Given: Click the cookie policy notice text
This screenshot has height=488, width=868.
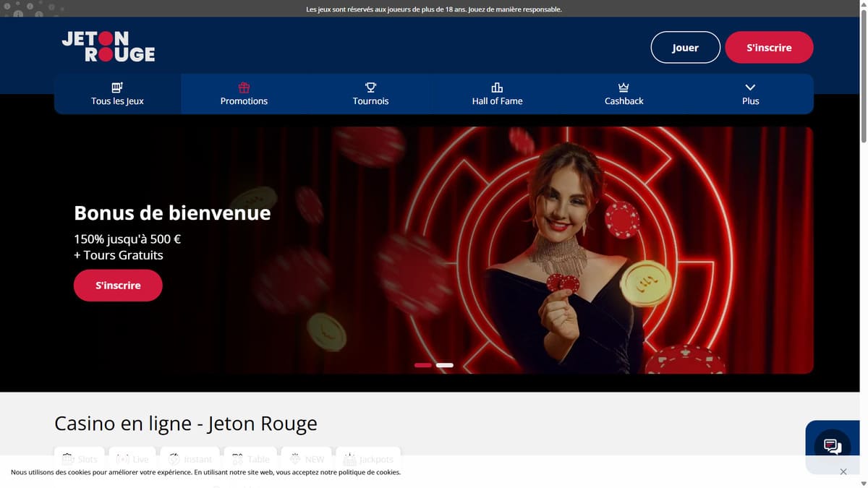Looking at the screenshot, I should click(x=205, y=472).
